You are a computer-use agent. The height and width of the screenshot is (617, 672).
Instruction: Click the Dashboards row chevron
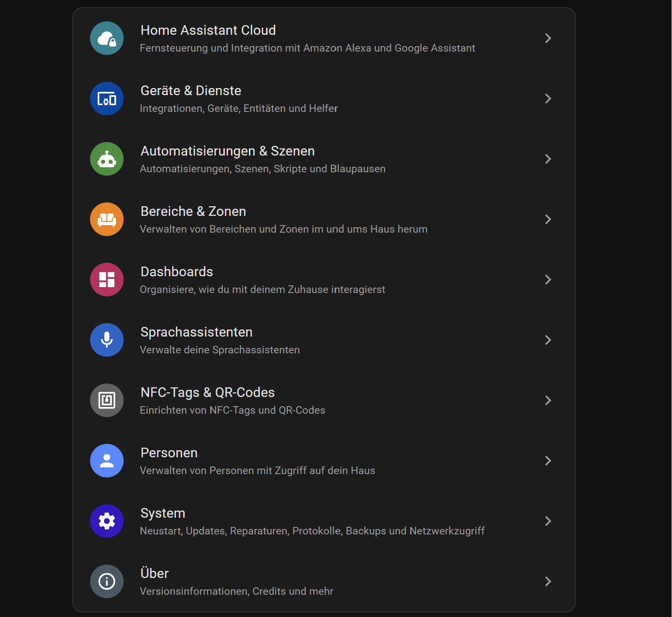click(x=548, y=280)
